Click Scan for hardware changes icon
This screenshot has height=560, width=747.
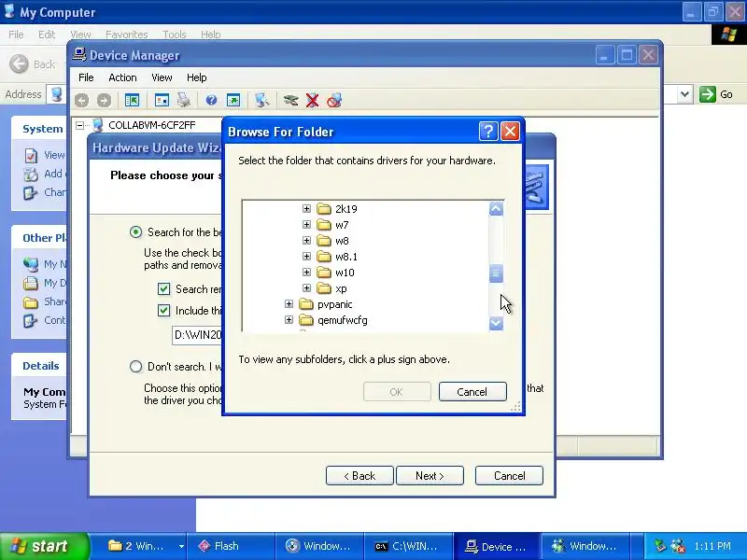click(x=261, y=100)
